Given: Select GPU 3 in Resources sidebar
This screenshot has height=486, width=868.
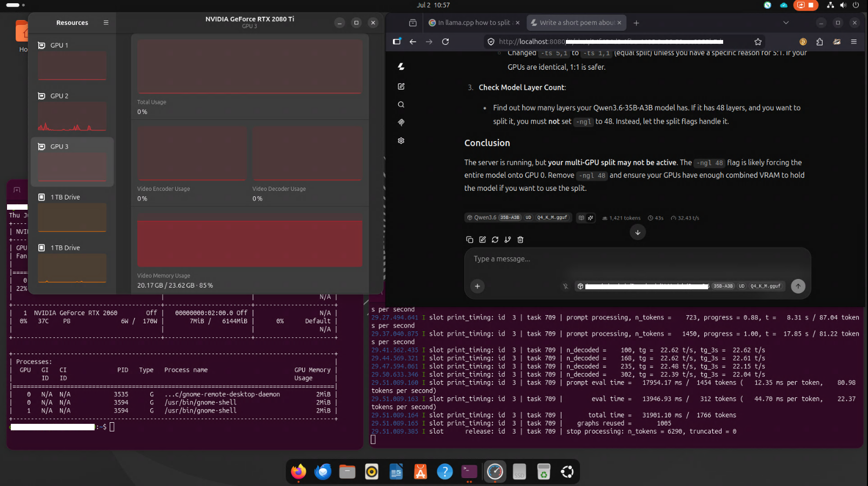Looking at the screenshot, I should pyautogui.click(x=72, y=162).
